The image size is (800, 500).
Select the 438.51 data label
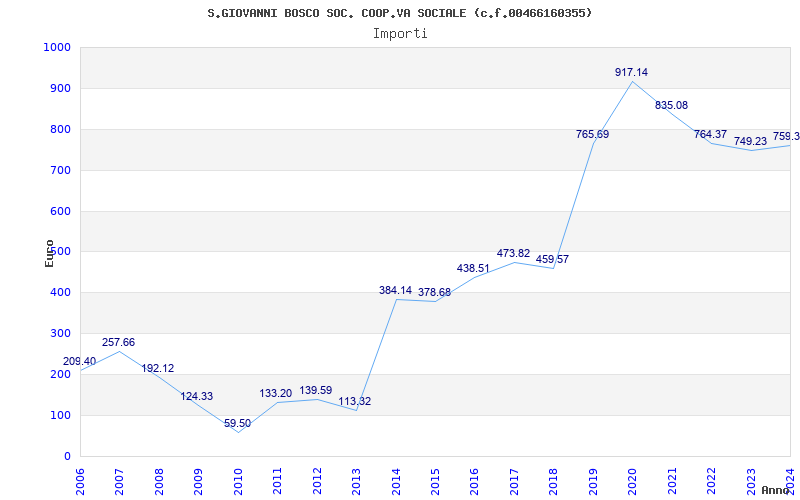473,268
